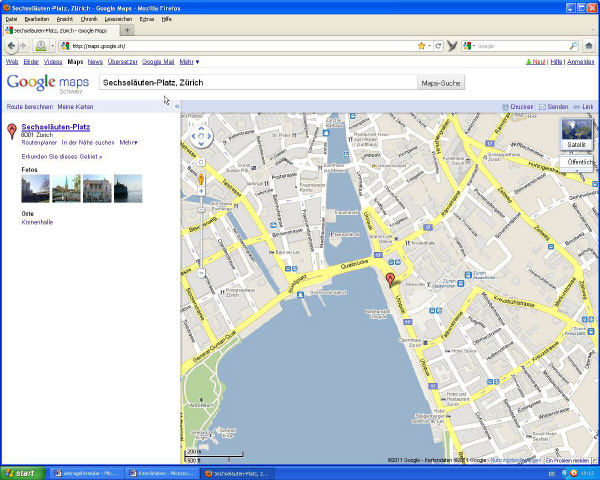Open the Mehr dropdown in Google top bar
This screenshot has width=600, height=480.
click(189, 62)
